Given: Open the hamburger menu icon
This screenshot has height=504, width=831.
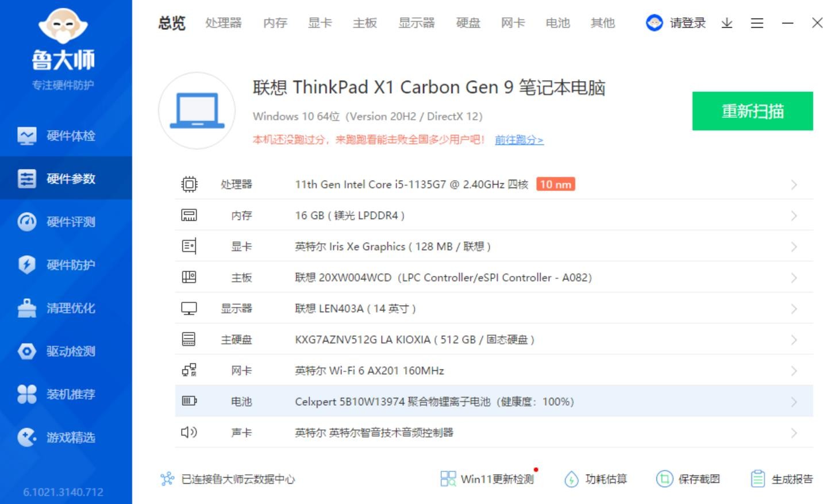Looking at the screenshot, I should pos(757,23).
